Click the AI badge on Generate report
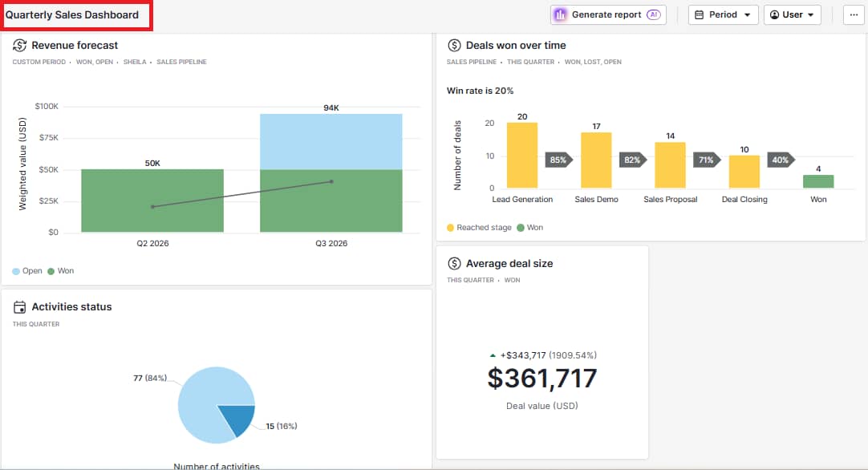The image size is (868, 470). pyautogui.click(x=654, y=15)
